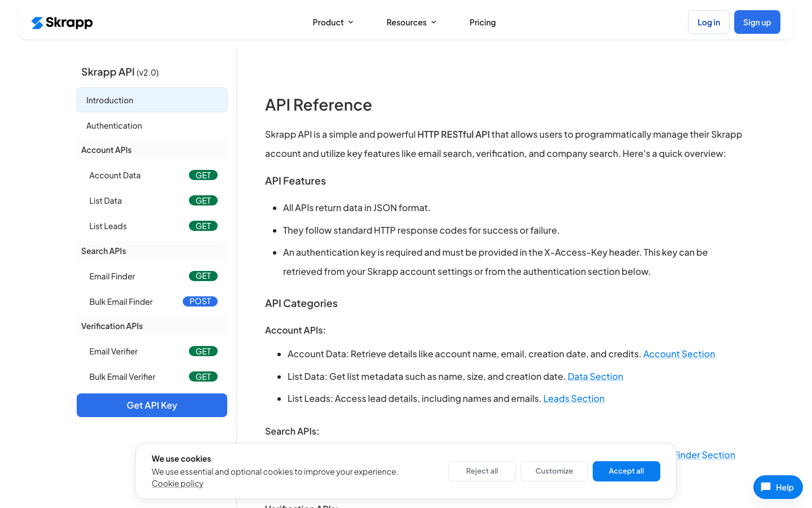Click the API Reference heading
Viewport: 812px width, 508px height.
(x=319, y=105)
